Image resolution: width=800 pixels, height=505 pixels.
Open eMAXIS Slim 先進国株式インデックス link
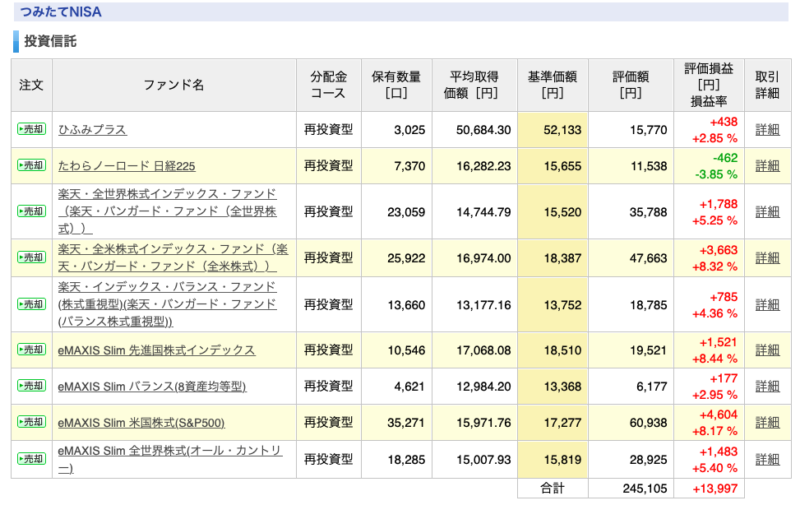[156, 350]
